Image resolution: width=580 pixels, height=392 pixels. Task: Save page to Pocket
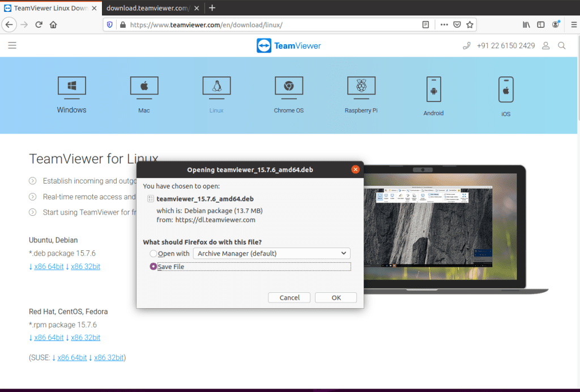[x=457, y=25]
